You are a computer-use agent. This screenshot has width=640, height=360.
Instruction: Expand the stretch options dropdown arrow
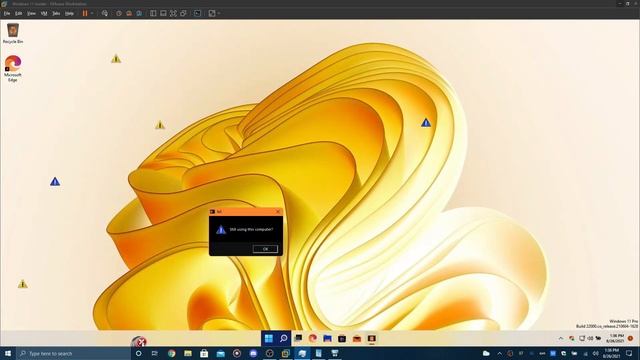219,13
